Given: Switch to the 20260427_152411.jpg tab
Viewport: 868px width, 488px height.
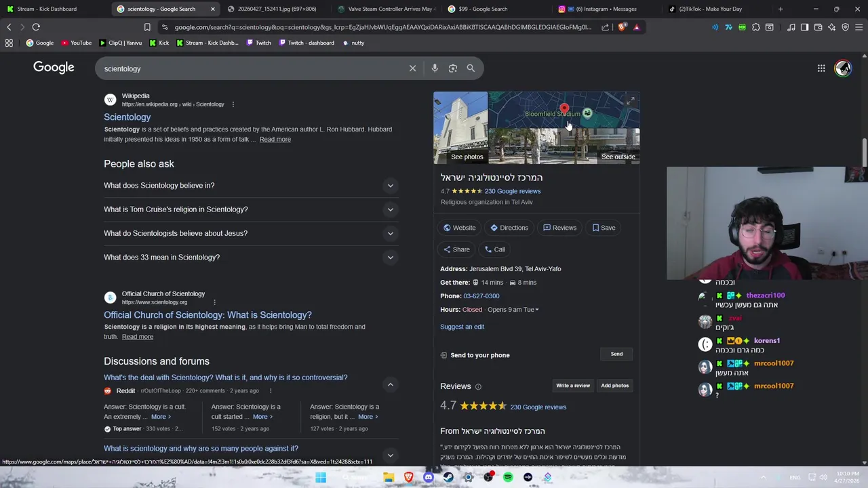Looking at the screenshot, I should 276,9.
